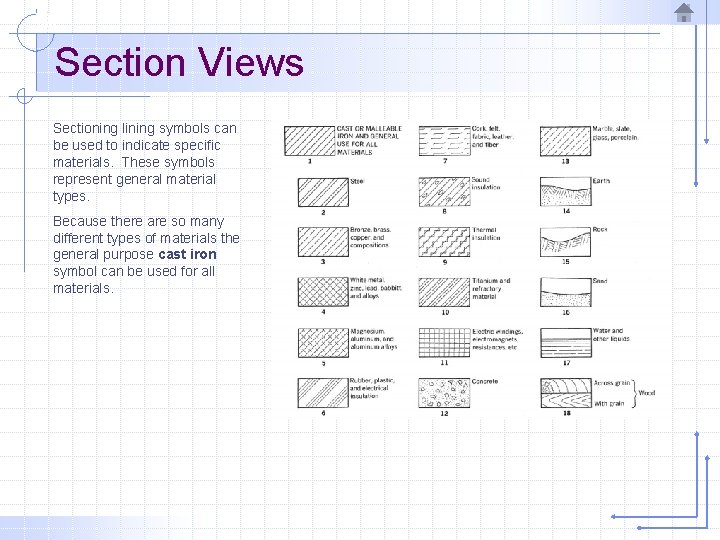Click the Wood grain symbol numbered 18
The width and height of the screenshot is (720, 540).
click(x=566, y=393)
